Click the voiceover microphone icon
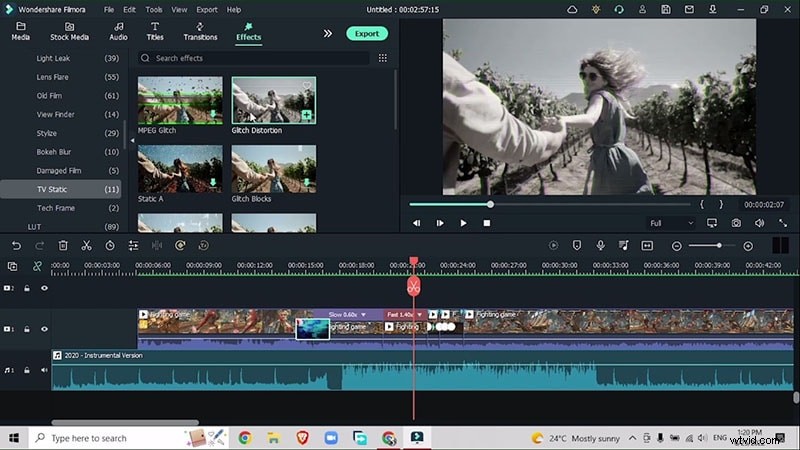 pos(600,245)
